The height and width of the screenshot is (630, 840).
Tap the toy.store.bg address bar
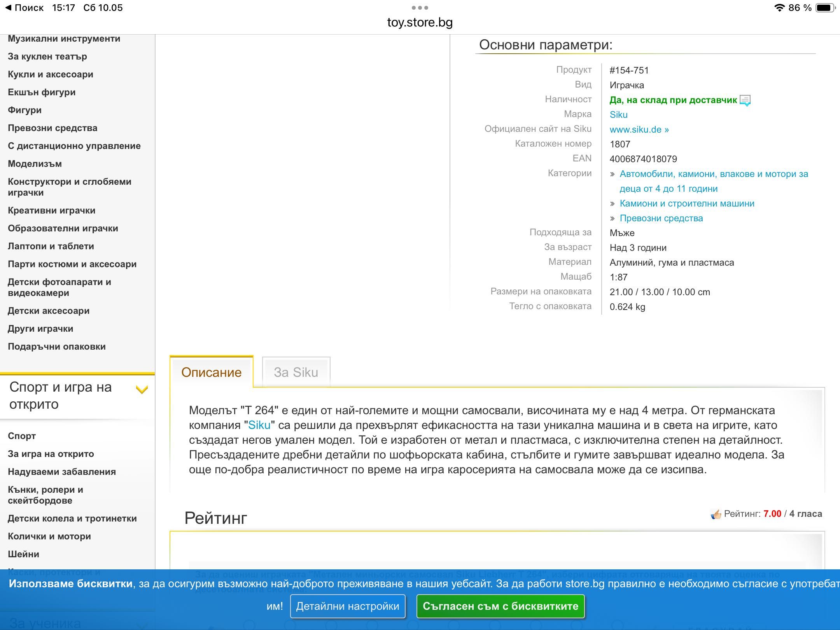(x=420, y=23)
